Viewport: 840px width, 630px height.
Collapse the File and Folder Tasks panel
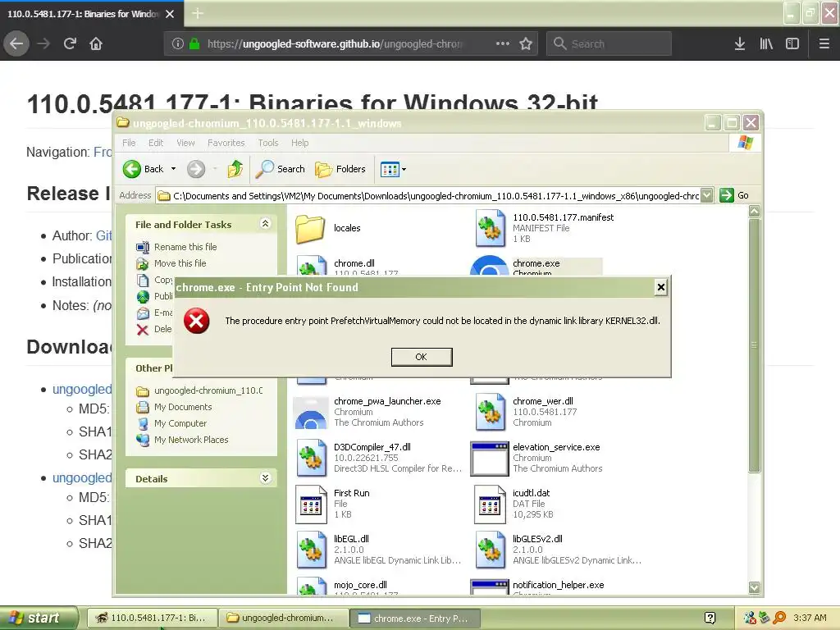265,224
